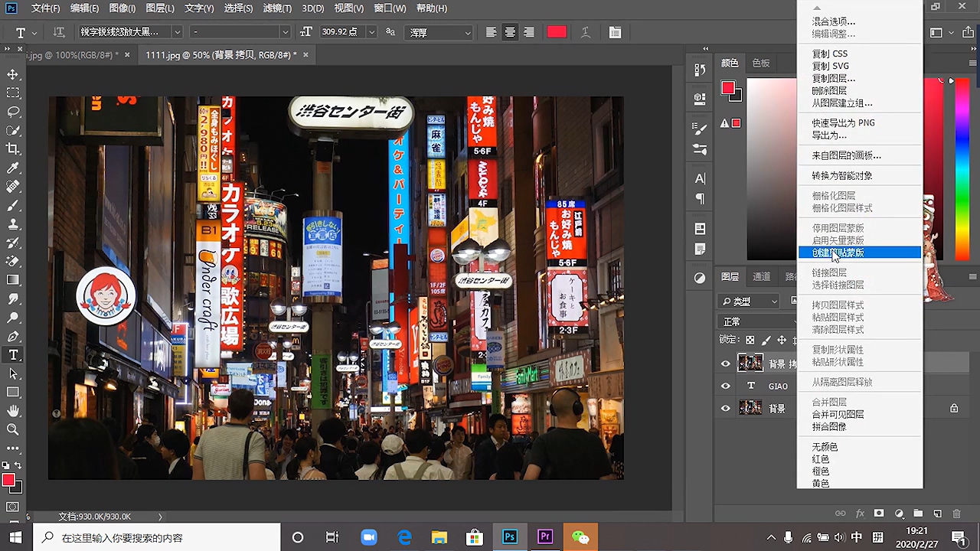Hide the GIAO text layer

[x=725, y=386]
